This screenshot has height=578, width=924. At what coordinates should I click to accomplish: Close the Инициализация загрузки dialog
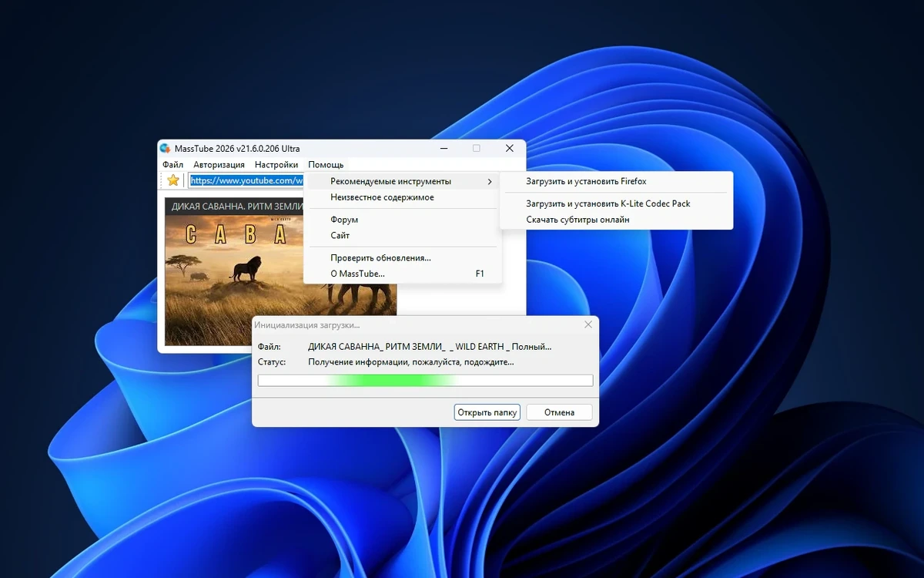point(588,325)
